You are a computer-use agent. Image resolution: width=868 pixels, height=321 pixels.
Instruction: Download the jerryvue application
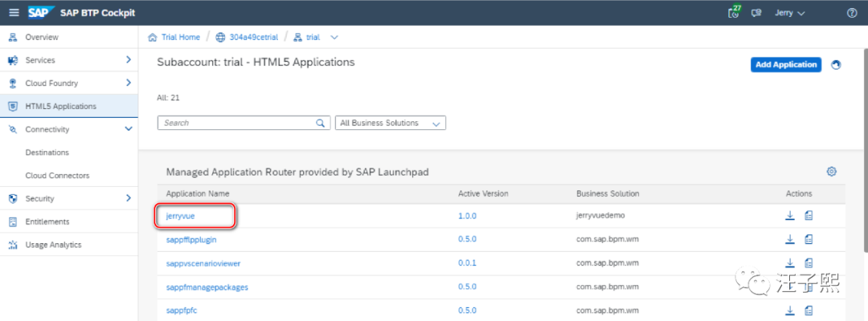point(790,216)
